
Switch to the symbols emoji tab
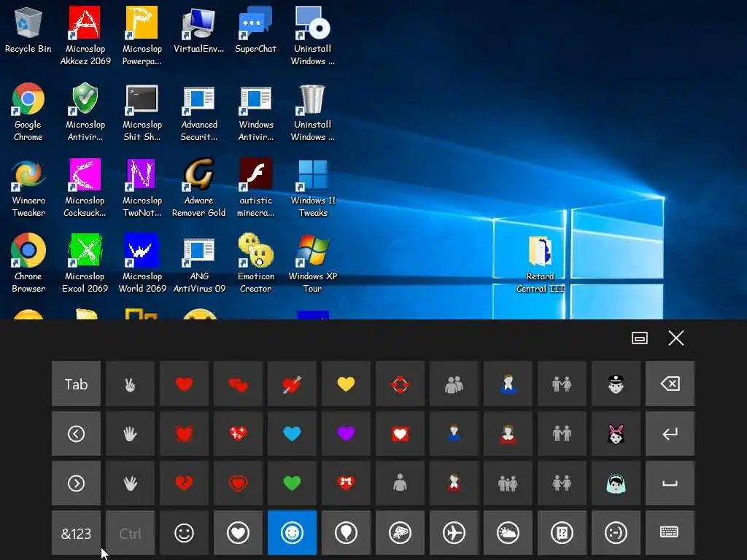tap(562, 533)
